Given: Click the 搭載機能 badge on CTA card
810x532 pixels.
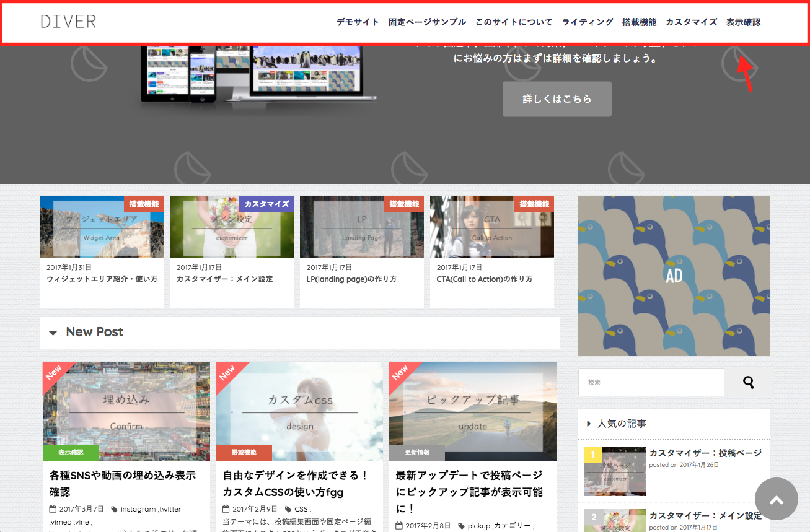Looking at the screenshot, I should coord(534,204).
